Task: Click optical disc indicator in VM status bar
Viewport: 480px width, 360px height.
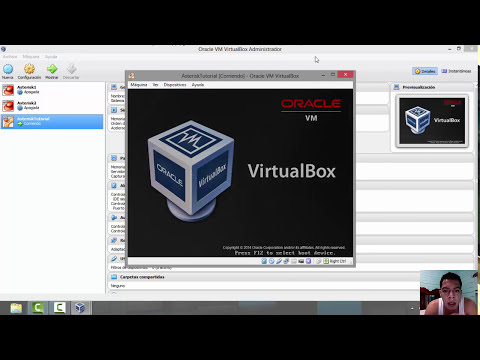Action: coord(271,261)
